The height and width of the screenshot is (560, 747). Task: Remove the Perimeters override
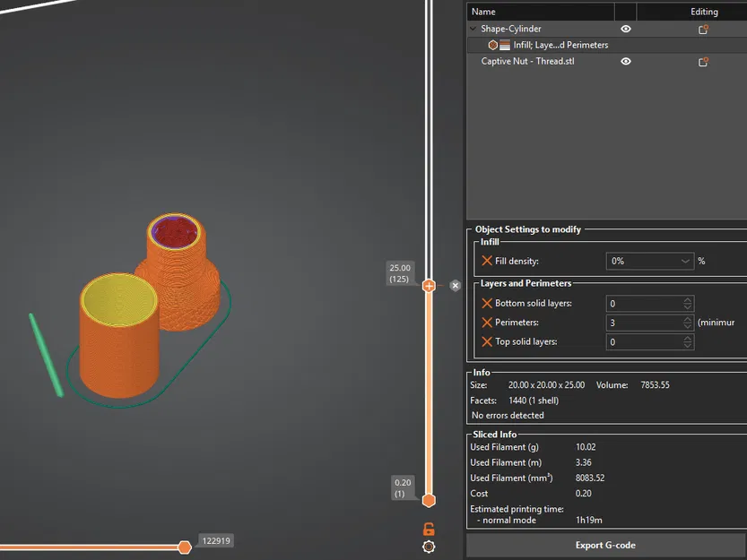click(x=486, y=323)
